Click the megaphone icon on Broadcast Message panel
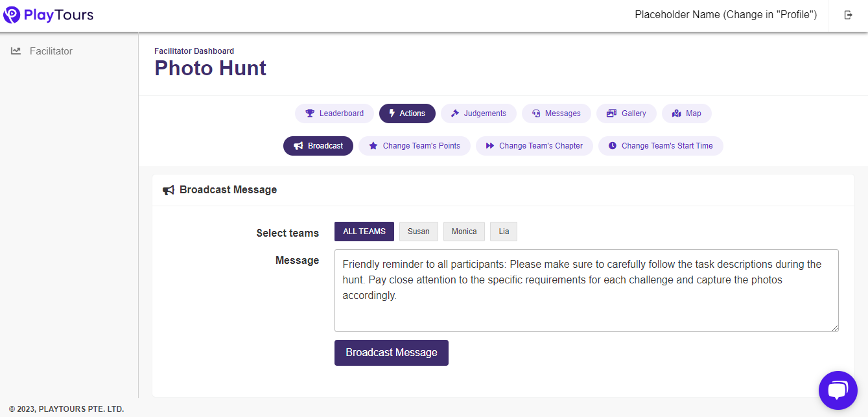This screenshot has width=868, height=417. [x=169, y=189]
